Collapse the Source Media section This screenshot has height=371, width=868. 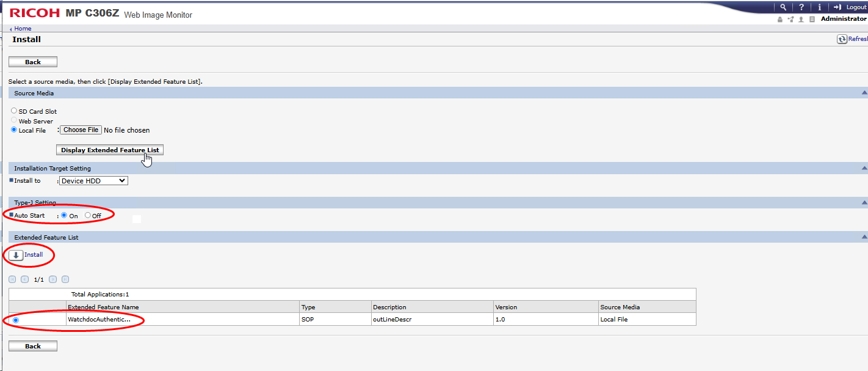(x=864, y=93)
